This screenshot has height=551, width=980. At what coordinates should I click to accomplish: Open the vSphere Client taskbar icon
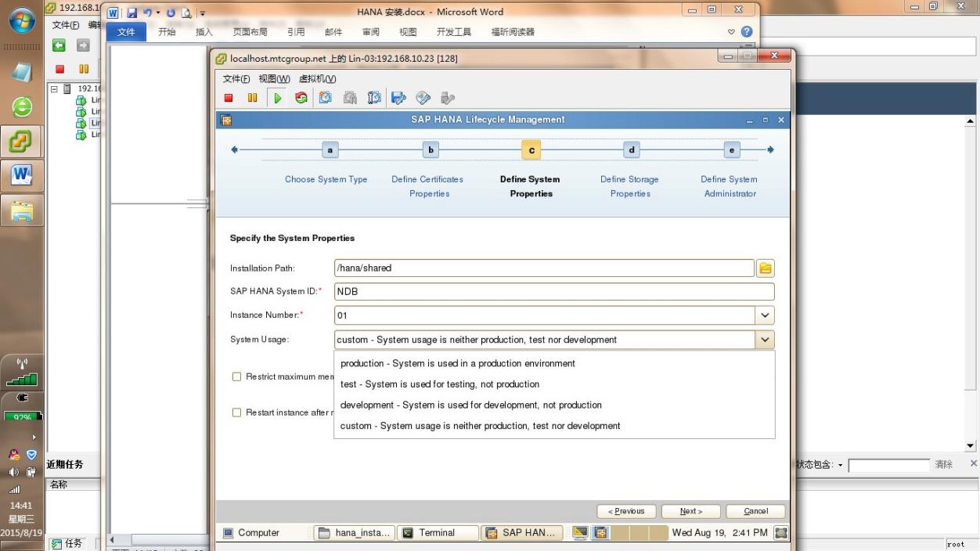pos(21,142)
